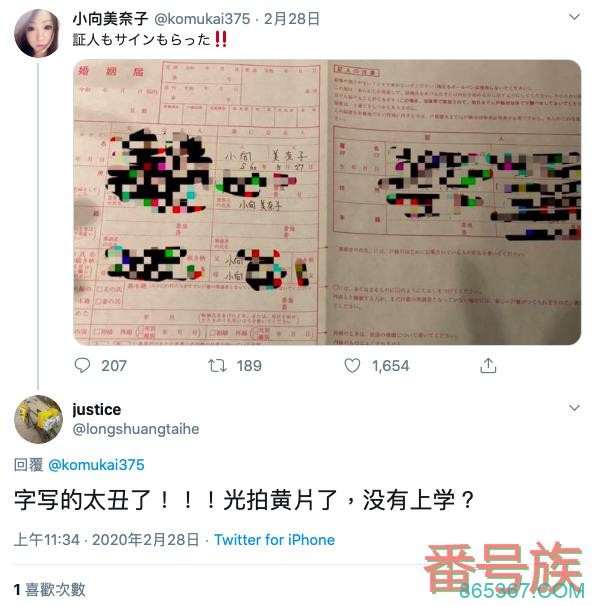Tap the share upload icon below the photo
Image resolution: width=594 pixels, height=606 pixels.
488,365
